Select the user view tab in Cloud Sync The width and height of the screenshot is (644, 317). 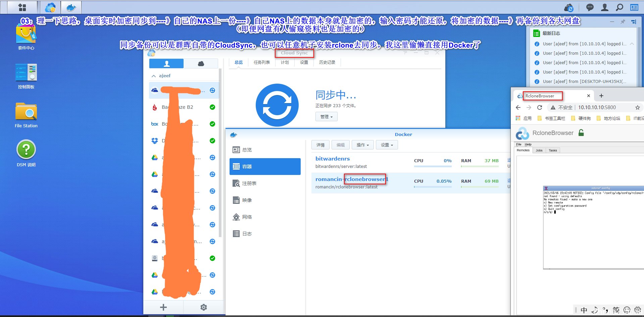(x=166, y=63)
